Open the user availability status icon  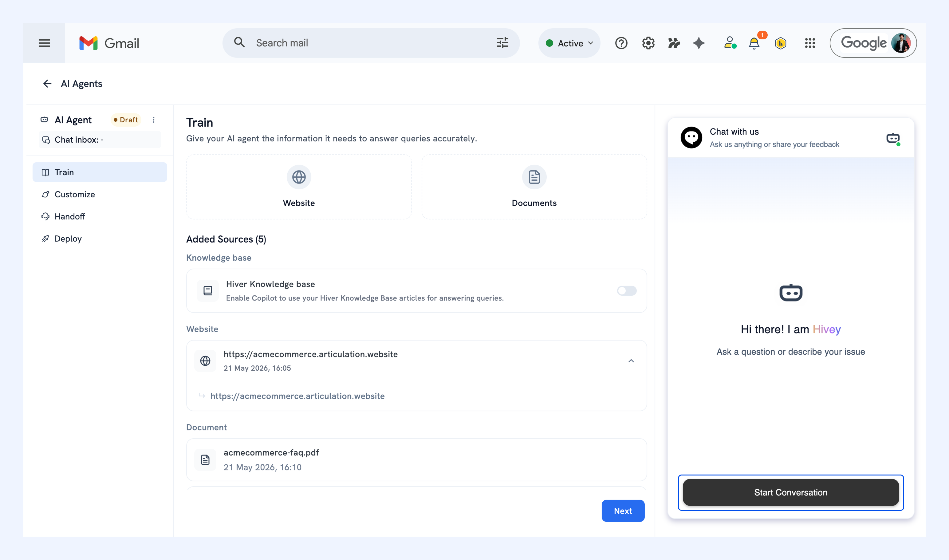tap(730, 43)
